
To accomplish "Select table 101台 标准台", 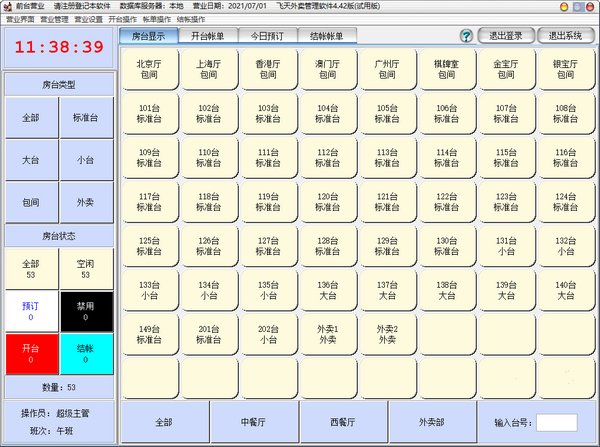I will pos(149,113).
